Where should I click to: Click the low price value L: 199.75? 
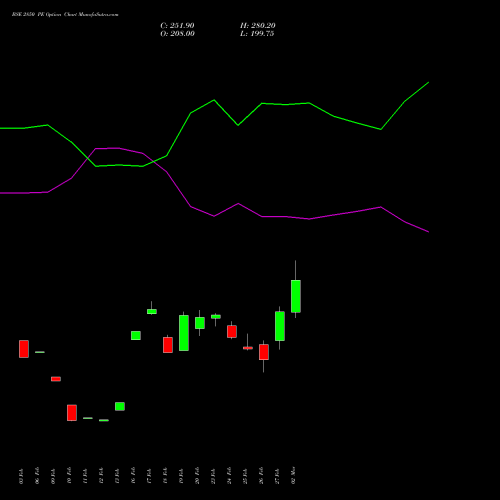pos(257,34)
